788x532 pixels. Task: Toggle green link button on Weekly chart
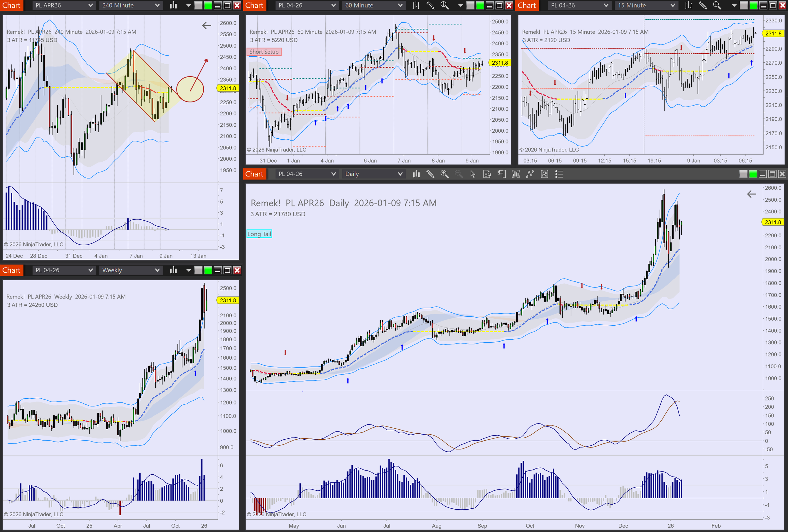click(208, 270)
